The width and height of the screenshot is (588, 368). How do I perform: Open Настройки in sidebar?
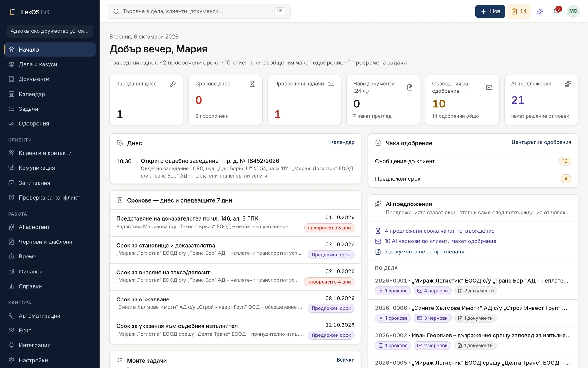(x=50, y=360)
